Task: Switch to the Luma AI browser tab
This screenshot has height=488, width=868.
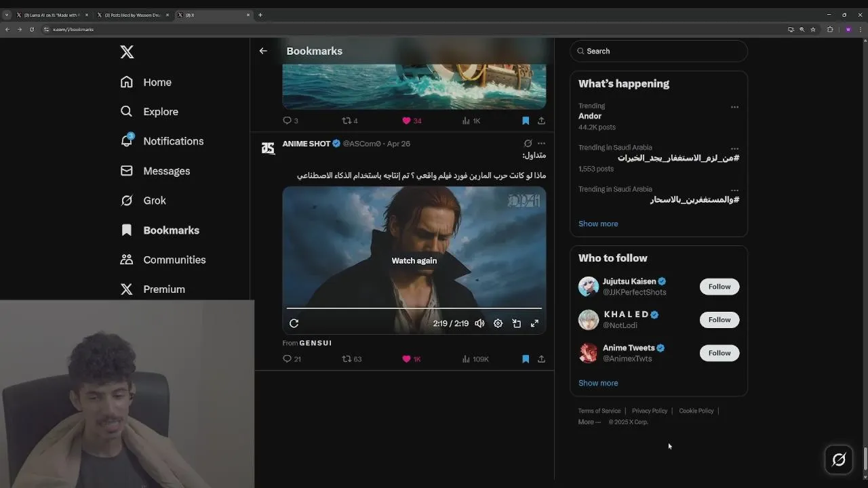Action: click(x=52, y=15)
